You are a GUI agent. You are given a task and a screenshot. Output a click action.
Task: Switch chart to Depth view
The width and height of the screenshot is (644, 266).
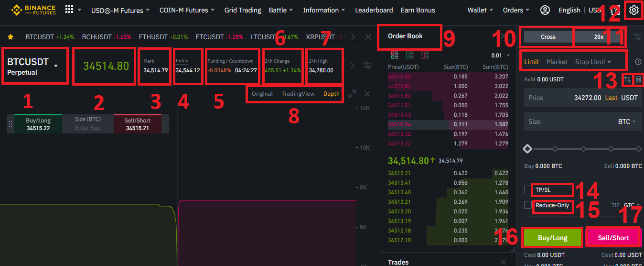click(332, 94)
